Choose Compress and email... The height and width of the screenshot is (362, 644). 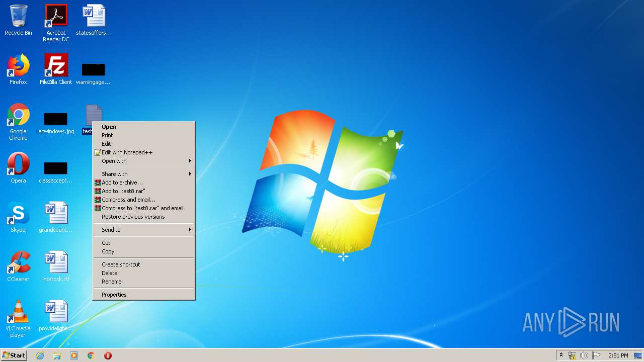pyautogui.click(x=144, y=200)
